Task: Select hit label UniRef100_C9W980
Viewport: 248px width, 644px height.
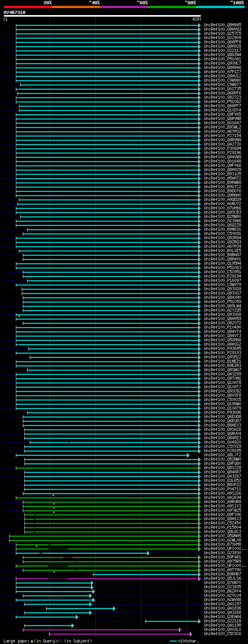Action: pos(222,80)
